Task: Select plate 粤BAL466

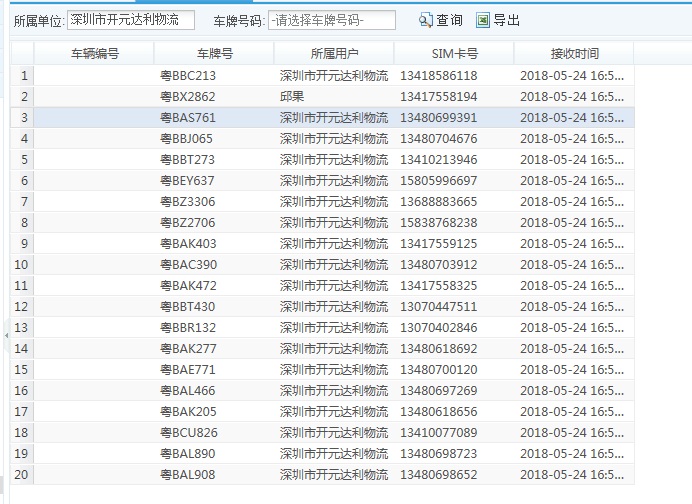Action: click(188, 391)
